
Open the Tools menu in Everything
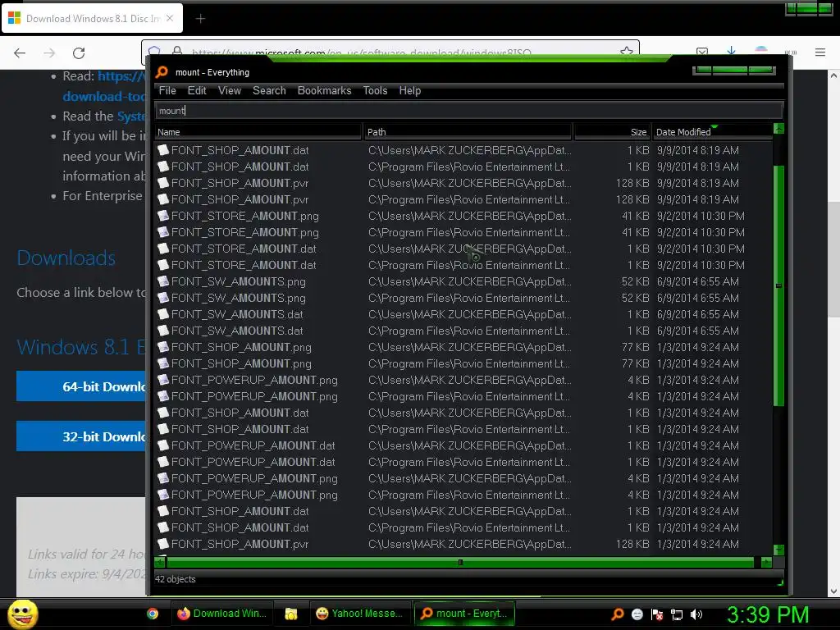(x=375, y=90)
